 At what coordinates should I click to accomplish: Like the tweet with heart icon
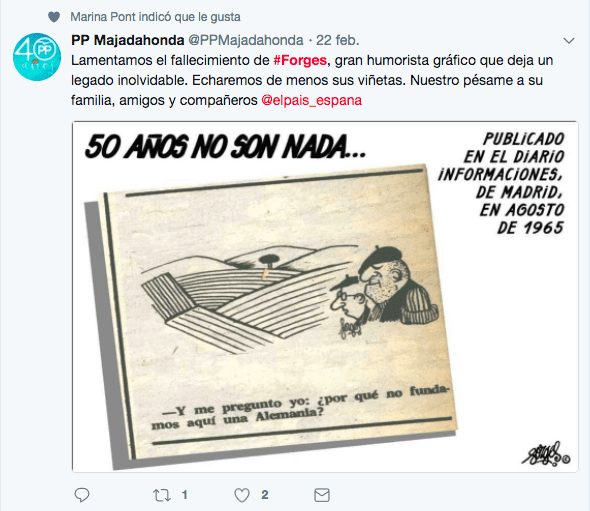242,495
